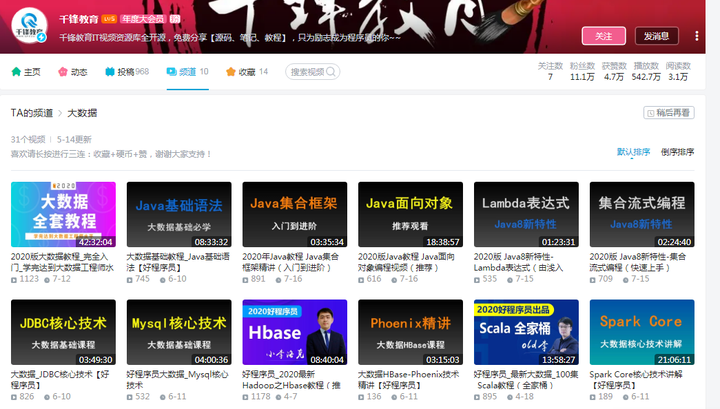
Task: Open the Java面向对象 video thumbnail
Action: pos(411,214)
